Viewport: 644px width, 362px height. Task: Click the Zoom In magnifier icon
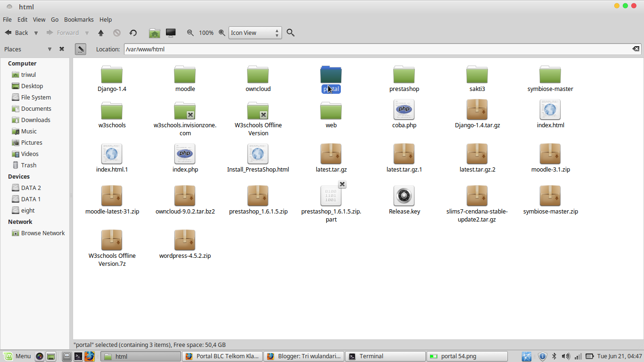pos(222,33)
